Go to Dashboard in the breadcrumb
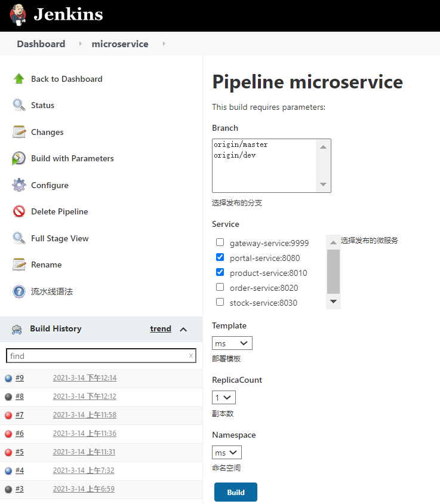Image resolution: width=440 pixels, height=504 pixels. coord(41,44)
